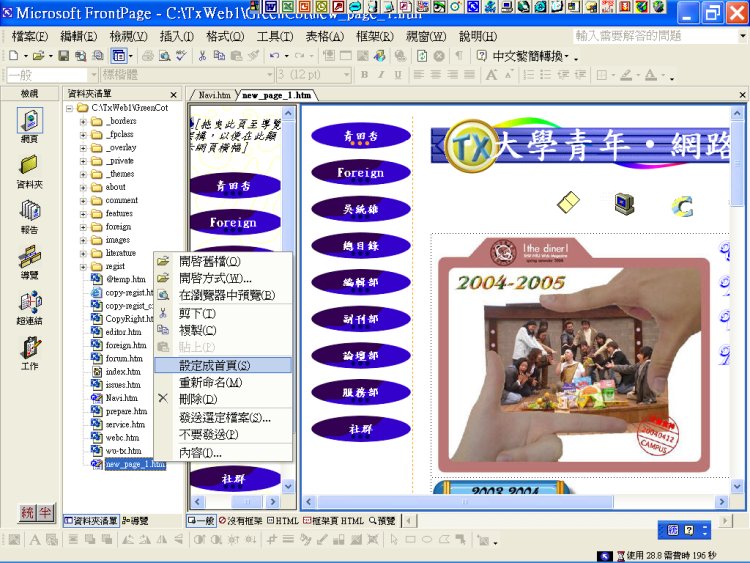Toggle Bold formatting button

click(365, 75)
